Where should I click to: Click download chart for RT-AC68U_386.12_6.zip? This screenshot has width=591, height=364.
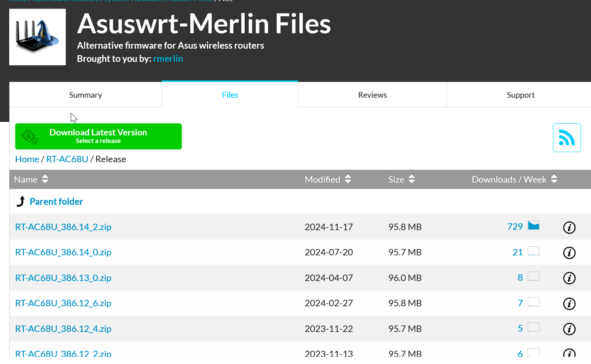(x=533, y=302)
